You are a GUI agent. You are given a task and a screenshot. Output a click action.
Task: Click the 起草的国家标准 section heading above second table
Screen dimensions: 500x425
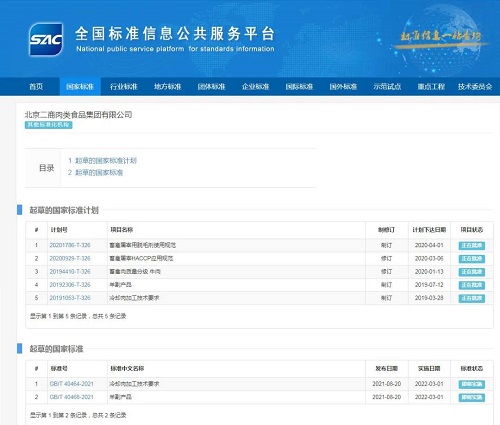pos(56,349)
